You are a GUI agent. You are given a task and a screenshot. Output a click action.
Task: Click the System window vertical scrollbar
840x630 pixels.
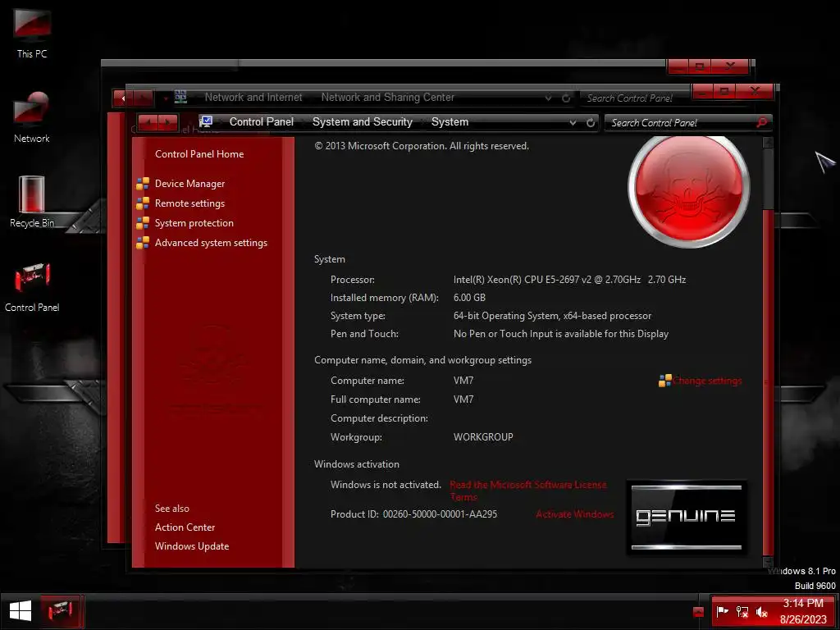768,351
